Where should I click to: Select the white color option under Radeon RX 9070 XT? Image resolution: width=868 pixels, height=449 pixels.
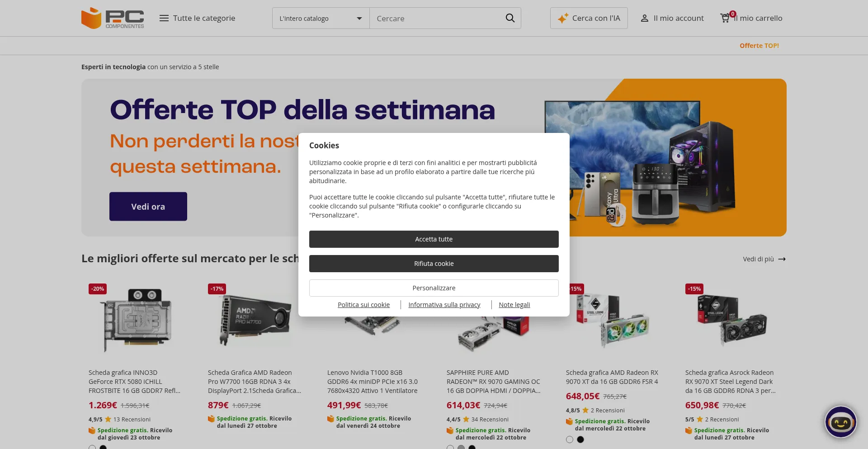570,440
